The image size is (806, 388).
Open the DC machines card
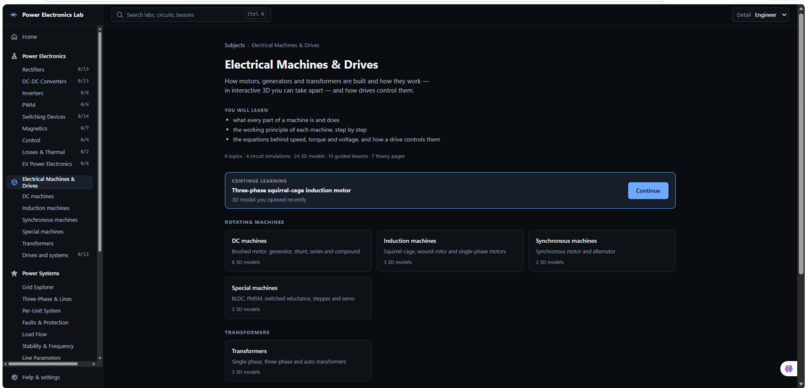[x=298, y=251]
